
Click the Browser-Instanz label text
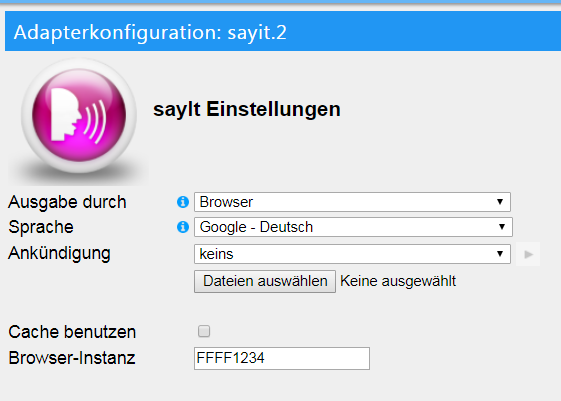[x=72, y=358]
